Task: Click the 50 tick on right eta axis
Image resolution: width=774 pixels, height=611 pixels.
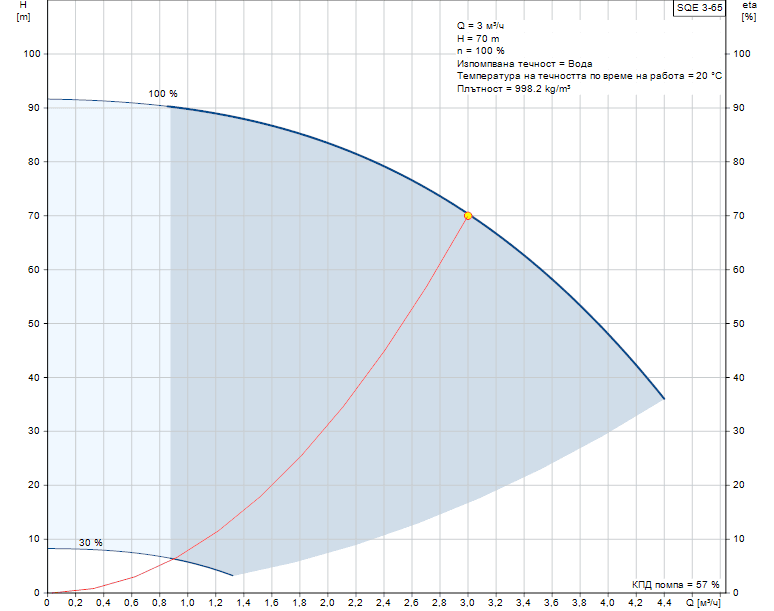Action: [x=742, y=324]
